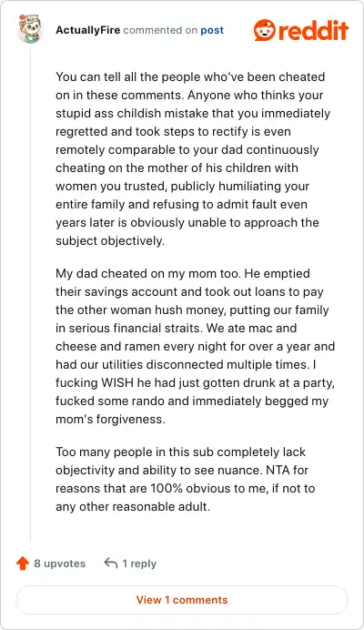Open the ActuallyFire username profile
The width and height of the screenshot is (364, 630).
click(x=88, y=30)
